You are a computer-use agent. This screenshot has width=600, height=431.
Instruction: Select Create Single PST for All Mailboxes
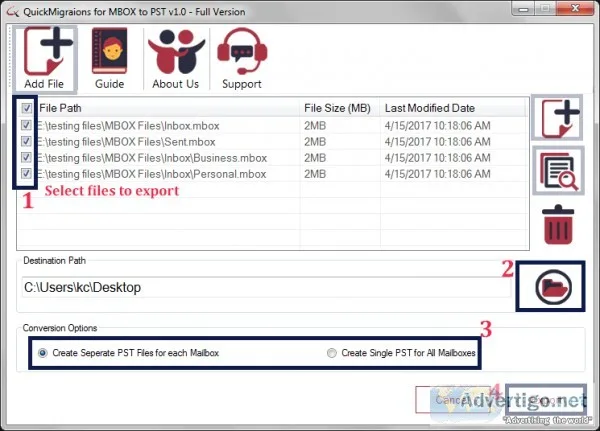point(401,353)
